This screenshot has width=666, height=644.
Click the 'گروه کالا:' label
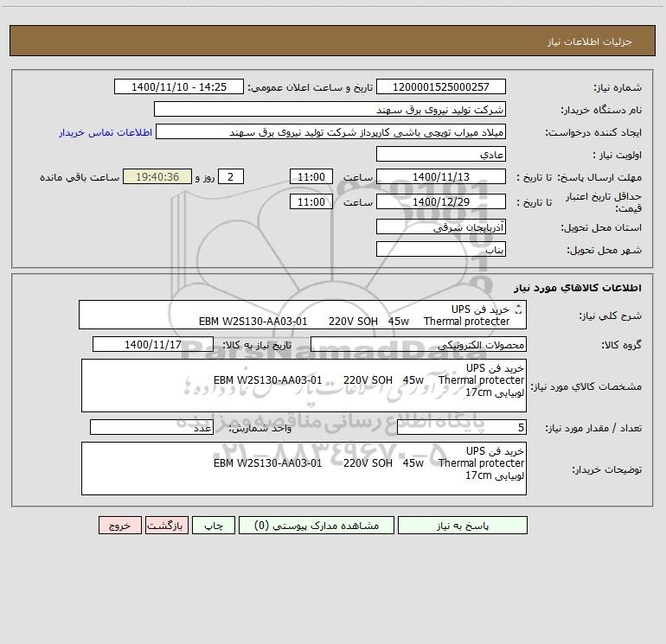tap(621, 345)
